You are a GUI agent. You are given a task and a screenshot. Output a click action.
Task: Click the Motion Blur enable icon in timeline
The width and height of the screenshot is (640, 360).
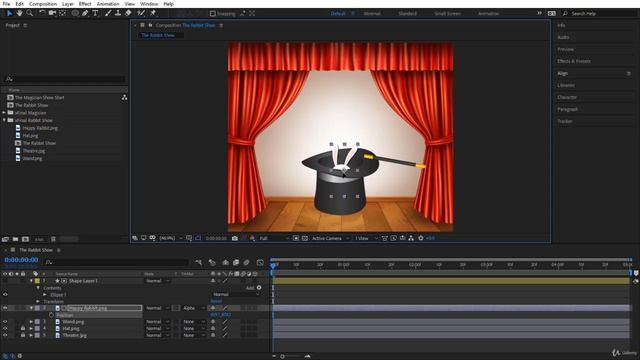tap(247, 262)
